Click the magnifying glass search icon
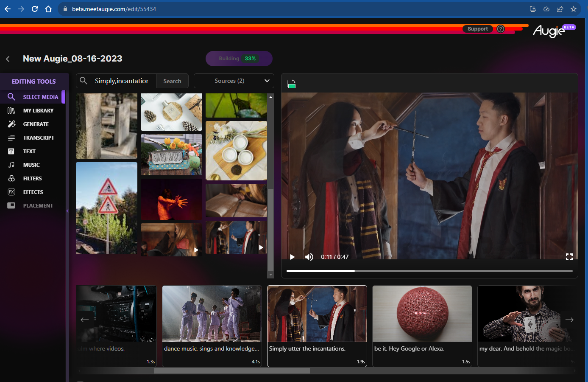Image resolution: width=588 pixels, height=382 pixels. tap(84, 81)
